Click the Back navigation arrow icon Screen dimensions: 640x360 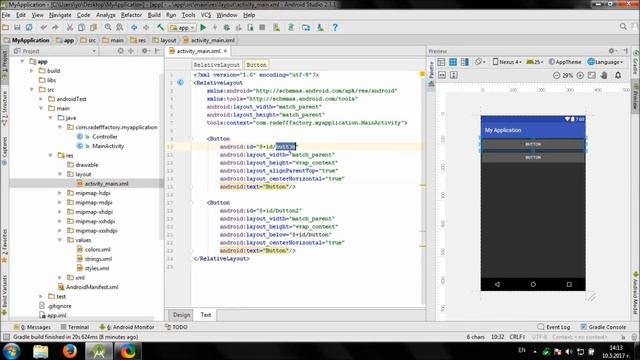[134, 27]
